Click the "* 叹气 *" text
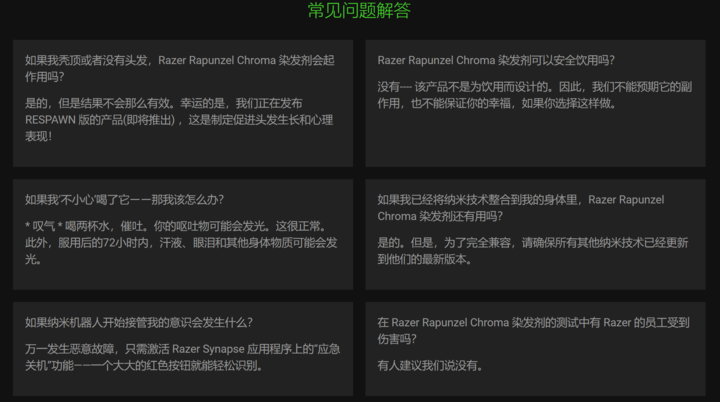 pyautogui.click(x=47, y=226)
